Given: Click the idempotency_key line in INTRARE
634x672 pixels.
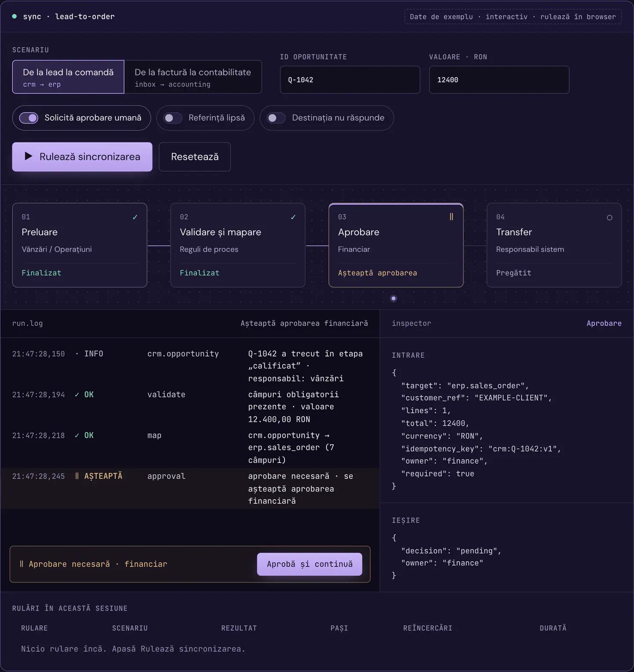Looking at the screenshot, I should click(481, 449).
